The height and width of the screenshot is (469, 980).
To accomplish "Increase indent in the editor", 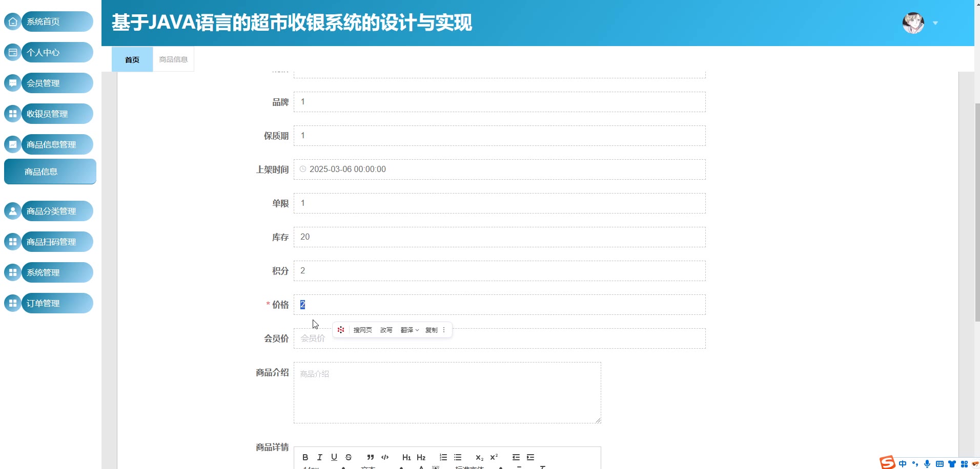I will pos(530,457).
